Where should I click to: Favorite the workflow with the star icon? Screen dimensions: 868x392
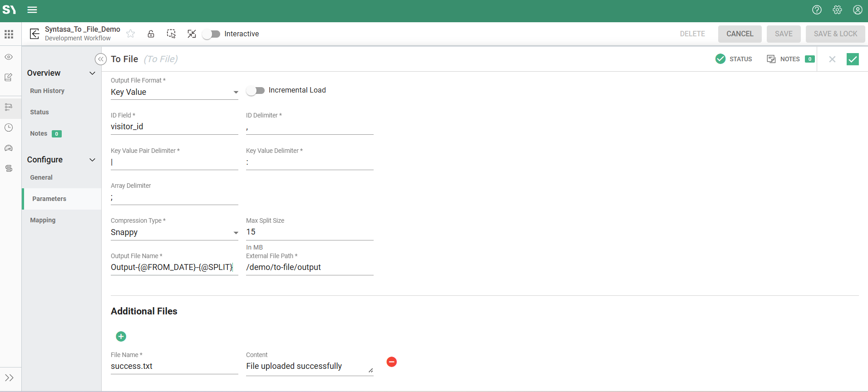pyautogui.click(x=131, y=34)
